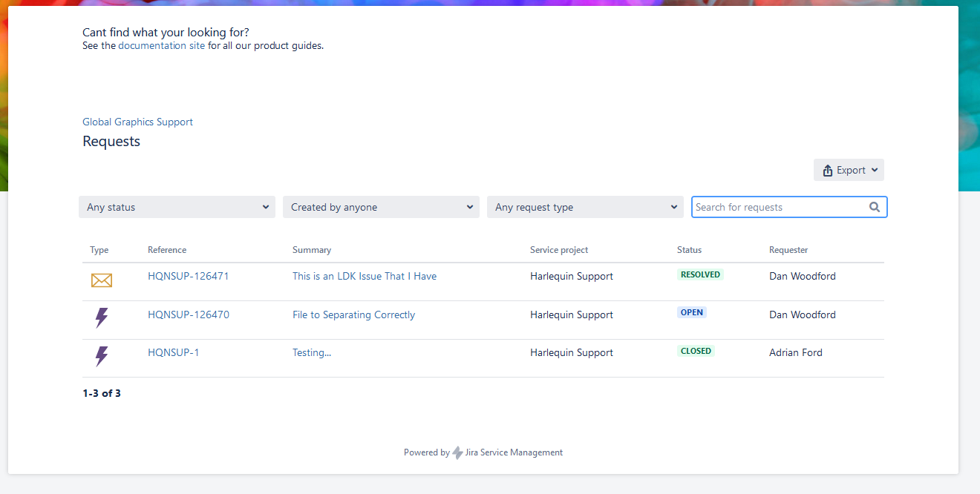980x494 pixels.
Task: Open the LDK Issue request summary
Action: tap(365, 277)
